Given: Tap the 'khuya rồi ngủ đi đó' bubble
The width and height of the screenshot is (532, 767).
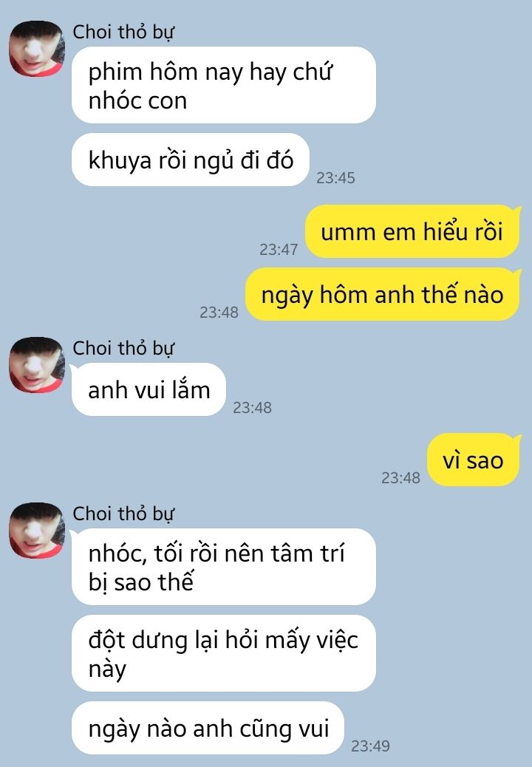Looking at the screenshot, I should point(191,160).
